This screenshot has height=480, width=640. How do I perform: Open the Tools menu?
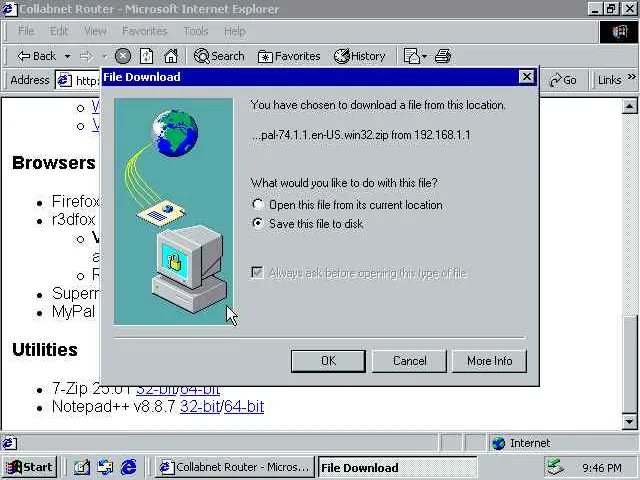pyautogui.click(x=196, y=31)
